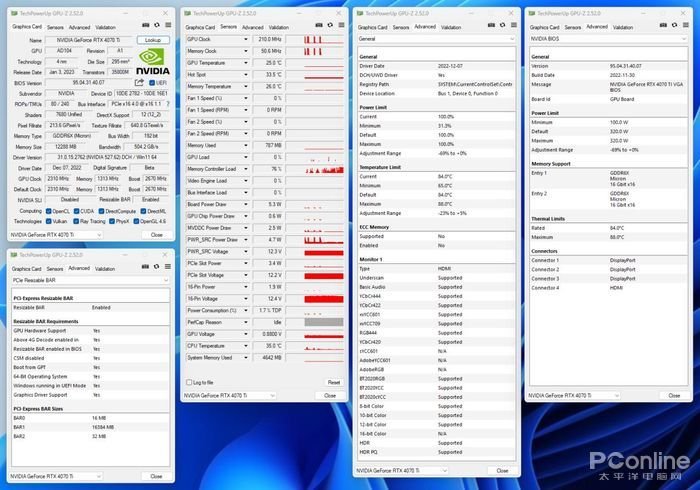The width and height of the screenshot is (700, 490).
Task: Toggle the DirectCompute checkbox
Action: tap(101, 211)
